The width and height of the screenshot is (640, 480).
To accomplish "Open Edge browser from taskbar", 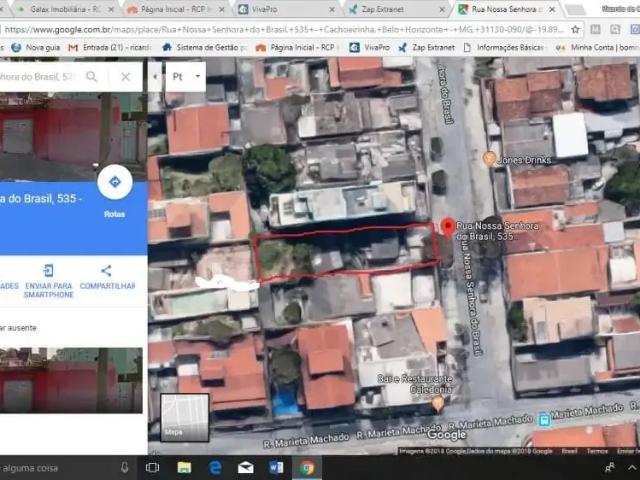I will (215, 468).
